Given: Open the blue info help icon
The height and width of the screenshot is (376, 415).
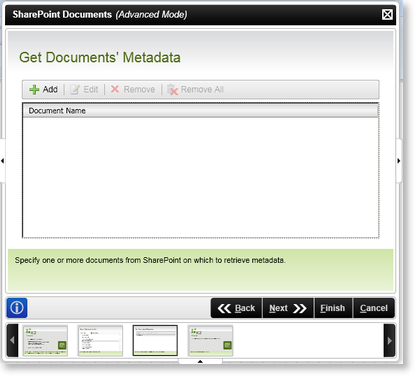Looking at the screenshot, I should [17, 308].
